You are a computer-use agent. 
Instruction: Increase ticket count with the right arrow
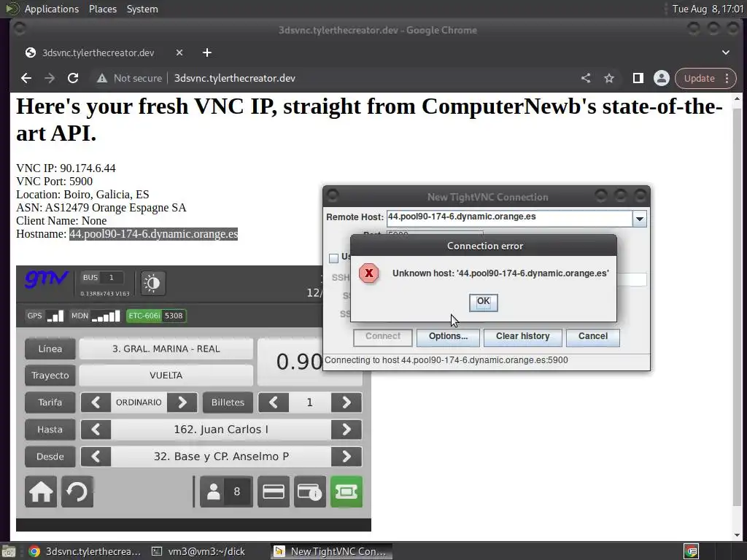pyautogui.click(x=347, y=402)
